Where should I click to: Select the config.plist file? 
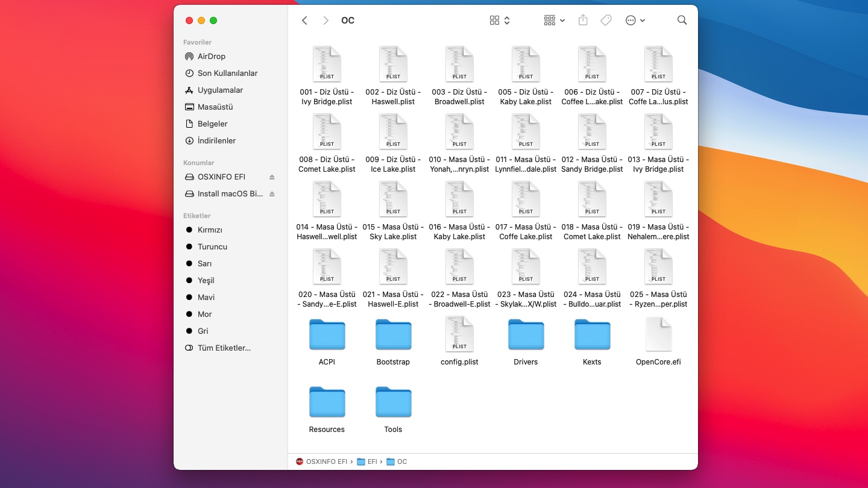click(459, 342)
